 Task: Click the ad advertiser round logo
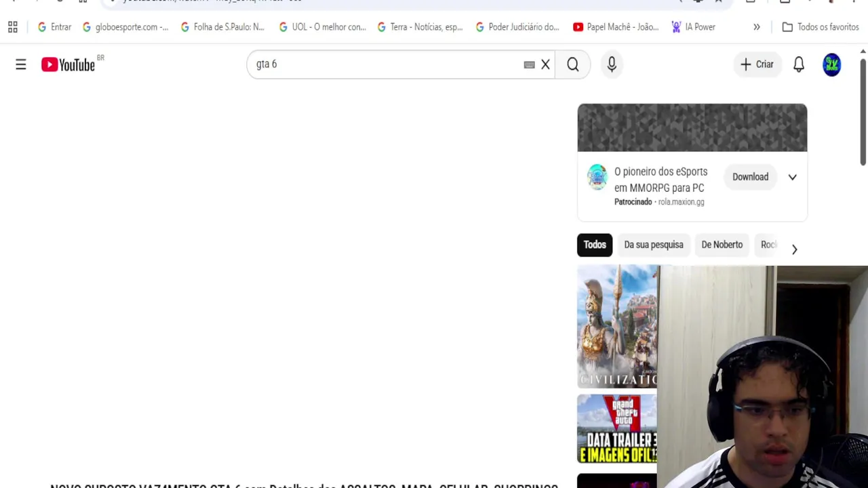[597, 177]
